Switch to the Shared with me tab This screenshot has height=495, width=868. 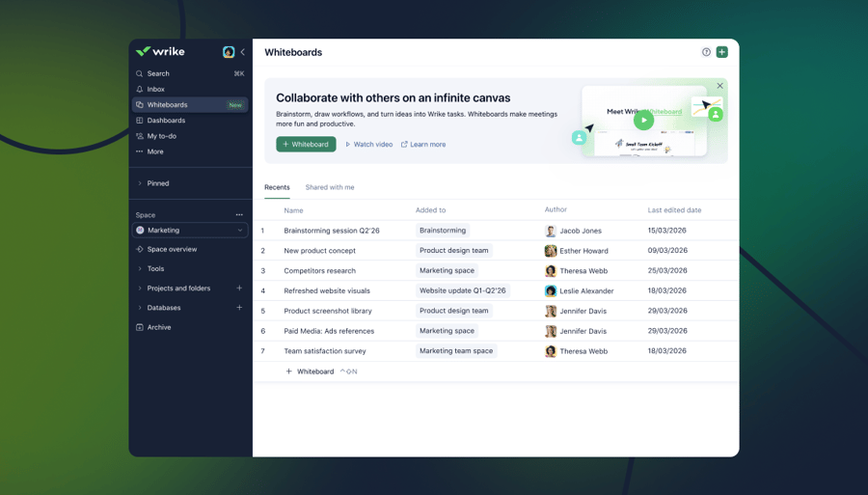(x=330, y=188)
